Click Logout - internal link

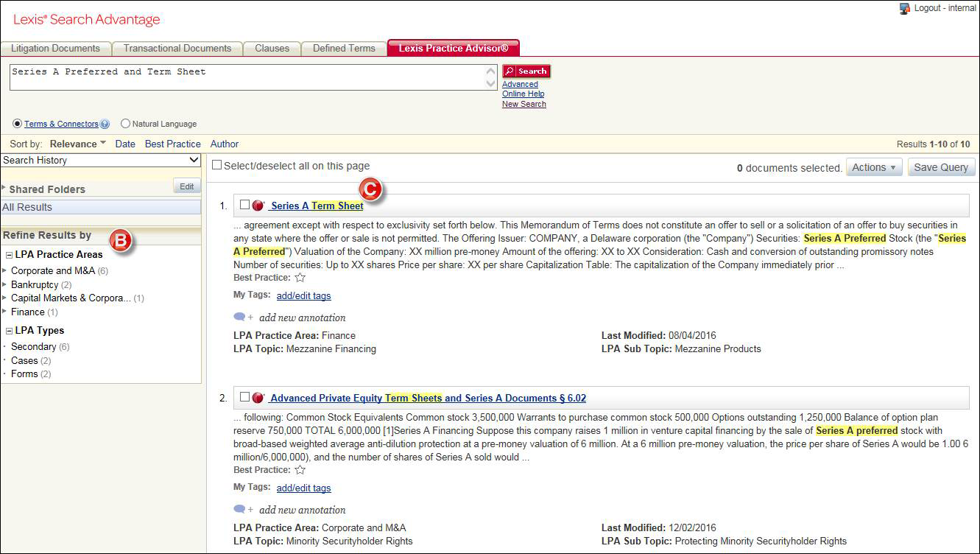coord(945,8)
